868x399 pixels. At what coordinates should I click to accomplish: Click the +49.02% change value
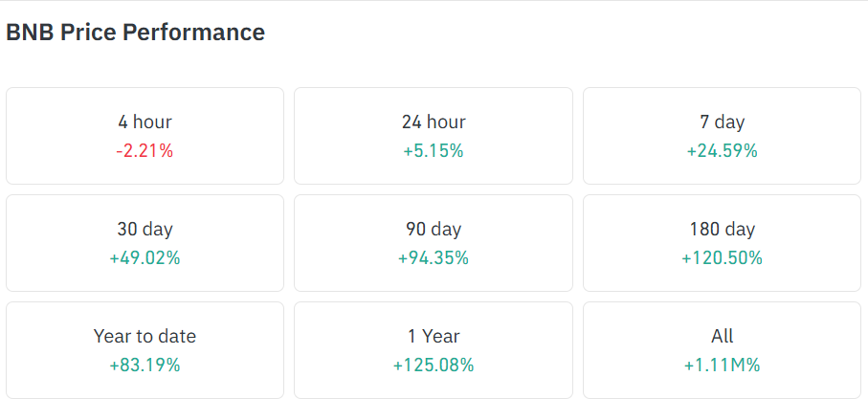[145, 258]
